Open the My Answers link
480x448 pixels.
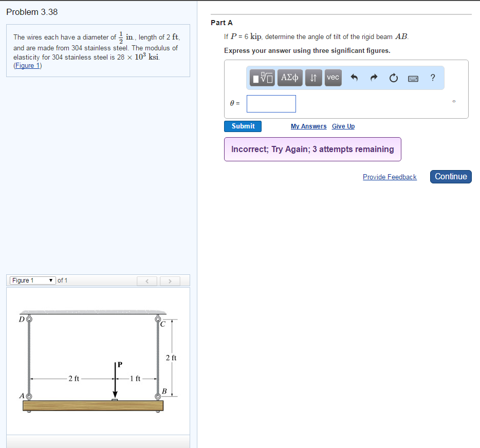(x=308, y=126)
